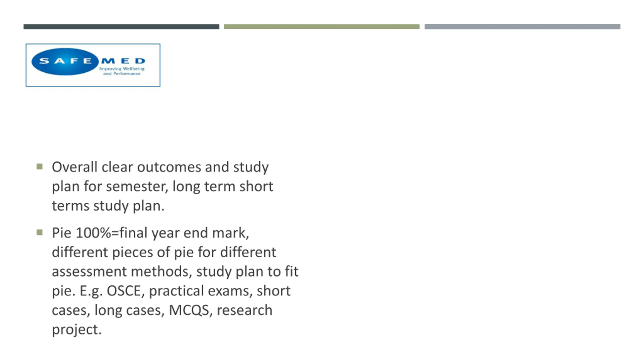Click the first green square bullet
Screen dimensions: 644x362
coord(39,167)
